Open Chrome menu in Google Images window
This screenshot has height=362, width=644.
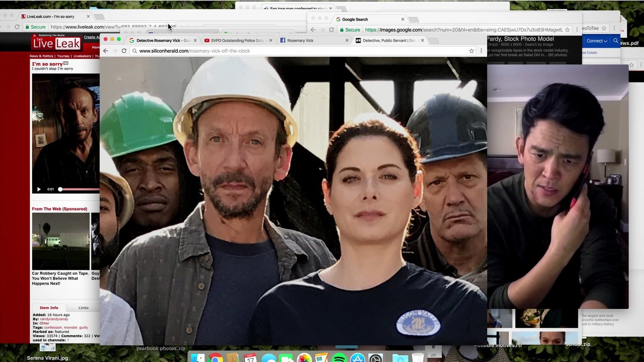577,30
